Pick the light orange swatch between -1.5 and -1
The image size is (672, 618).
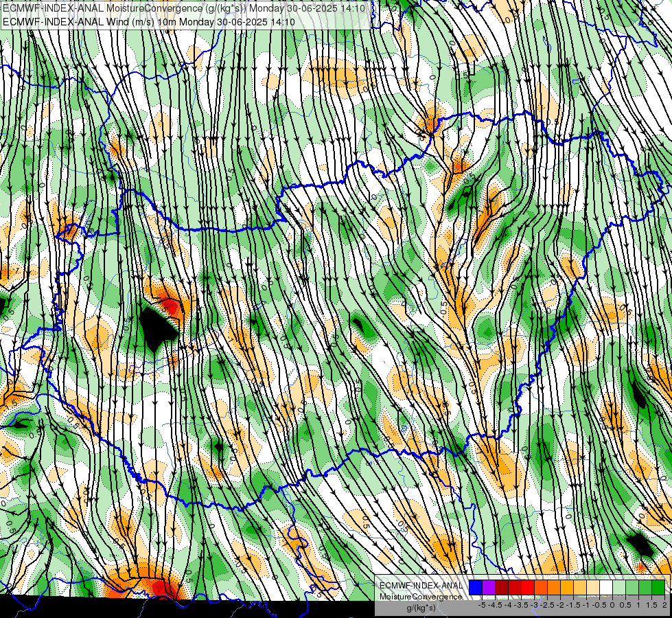tap(580, 587)
